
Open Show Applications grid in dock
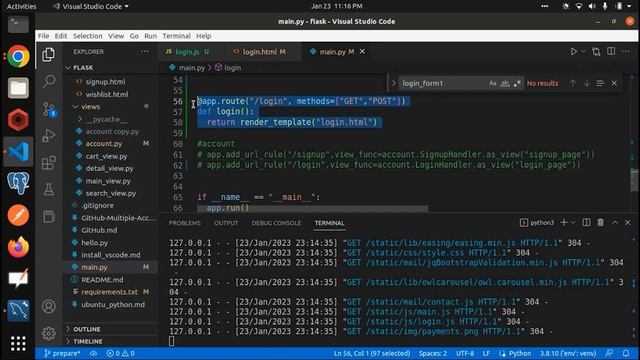point(18,343)
